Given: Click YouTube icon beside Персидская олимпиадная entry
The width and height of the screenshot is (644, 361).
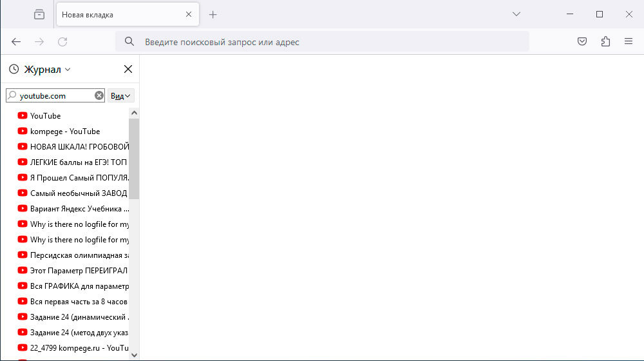Looking at the screenshot, I should tap(23, 255).
